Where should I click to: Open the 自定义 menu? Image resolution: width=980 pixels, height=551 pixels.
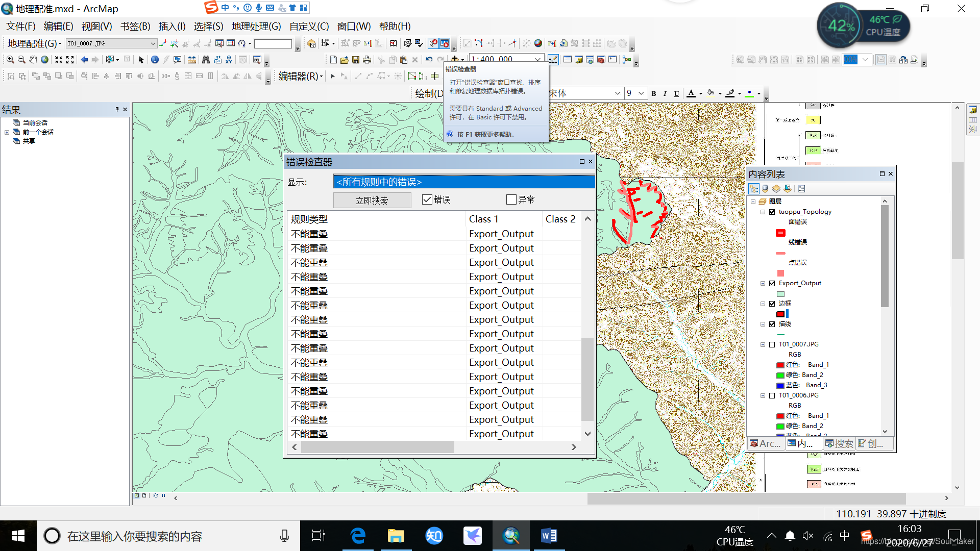point(309,26)
